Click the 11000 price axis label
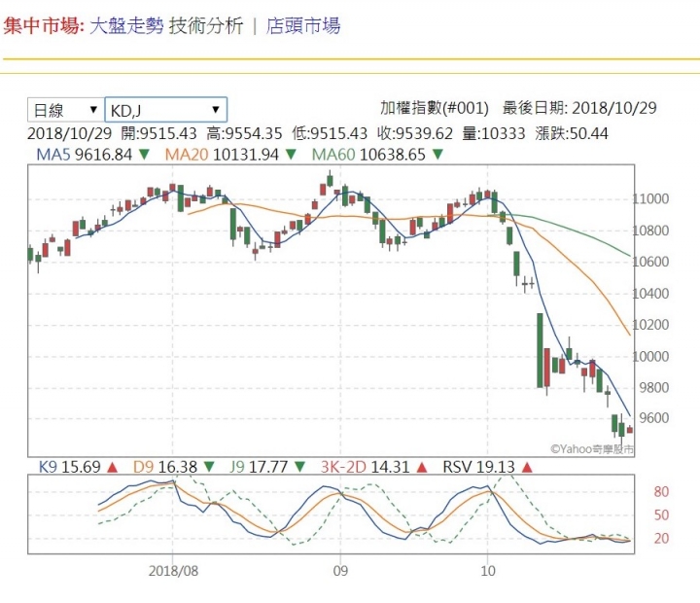700x603 pixels. pos(650,199)
